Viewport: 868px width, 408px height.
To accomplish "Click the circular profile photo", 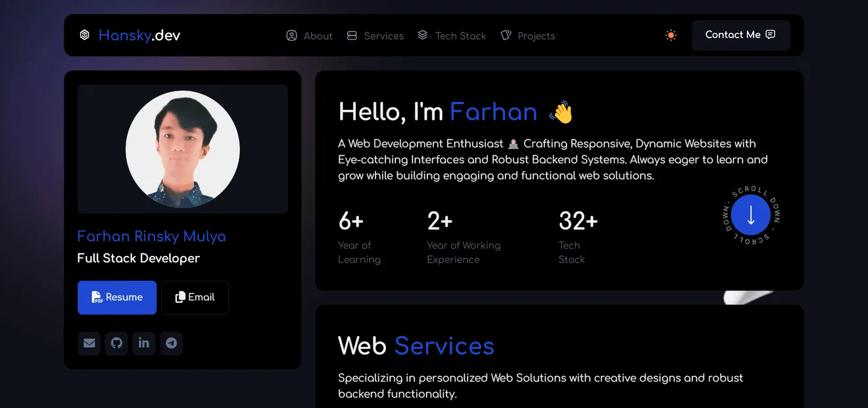I will click(183, 148).
